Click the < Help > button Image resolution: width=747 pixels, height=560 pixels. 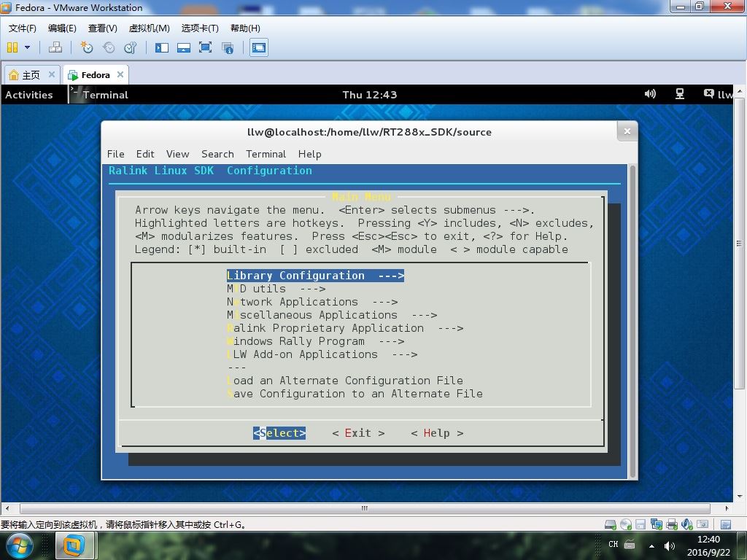pos(437,433)
